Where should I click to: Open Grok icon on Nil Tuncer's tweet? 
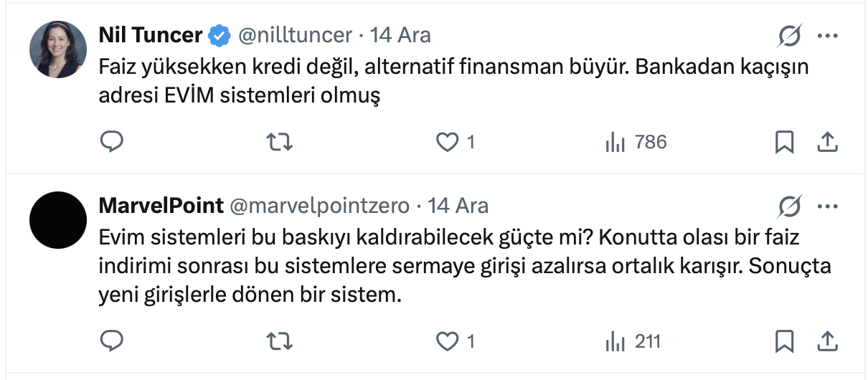[789, 35]
